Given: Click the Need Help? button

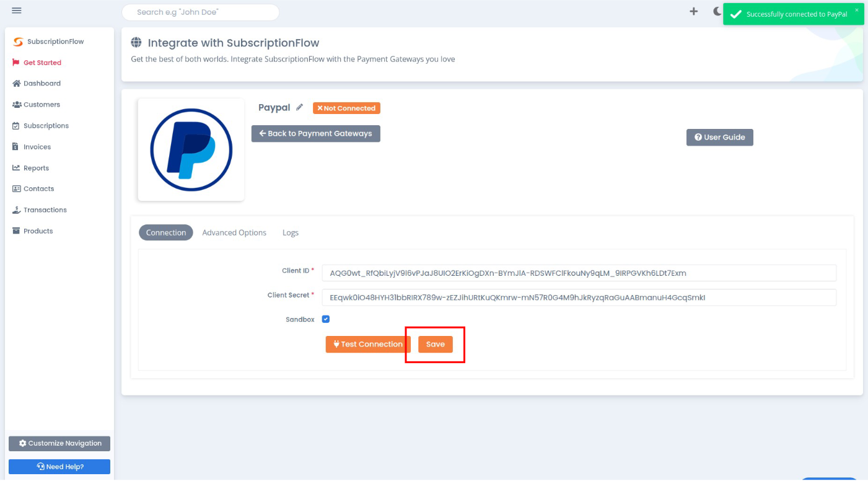Looking at the screenshot, I should (59, 467).
